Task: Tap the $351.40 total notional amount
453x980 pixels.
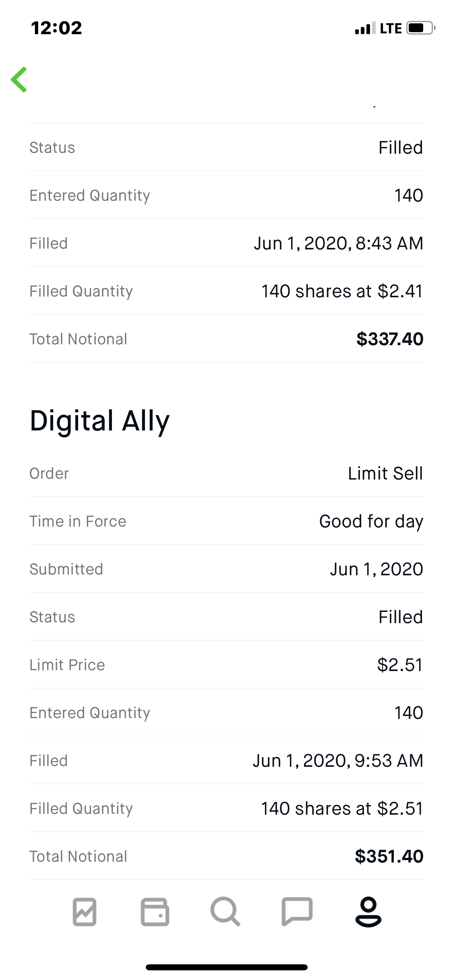Action: click(x=389, y=856)
